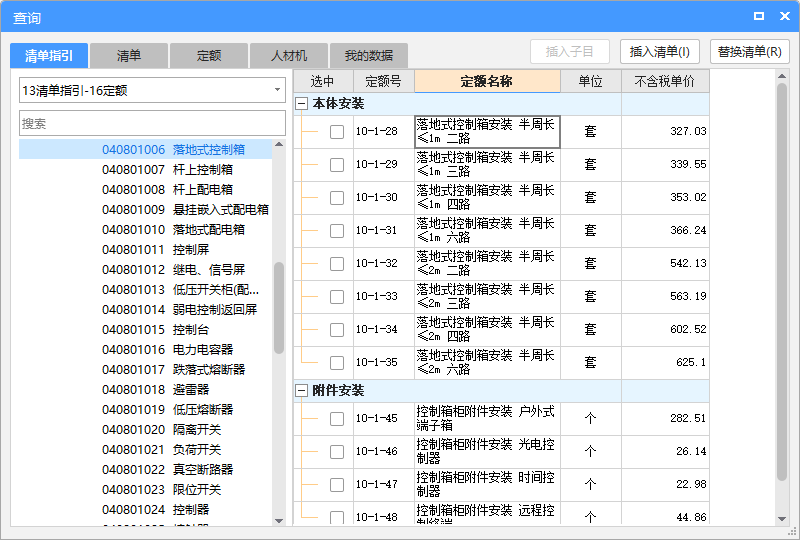Click the 选中 column header
Screen dimensions: 800x540
pos(323,81)
